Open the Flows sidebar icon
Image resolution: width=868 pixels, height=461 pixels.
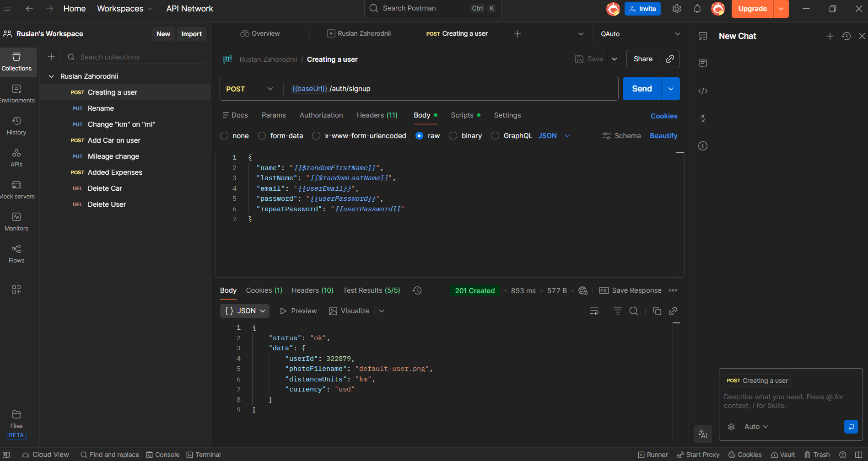pos(16,253)
